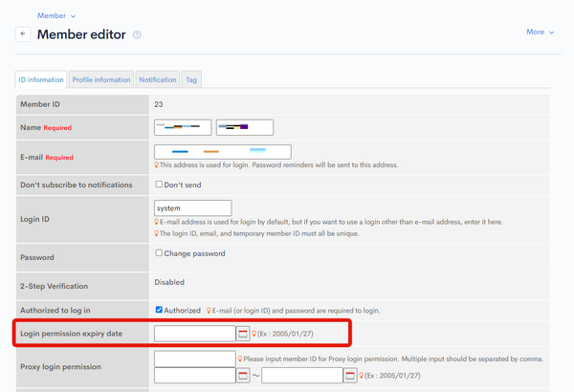The image size is (574, 392).
Task: Click the E-mail input field
Action: coord(223,151)
